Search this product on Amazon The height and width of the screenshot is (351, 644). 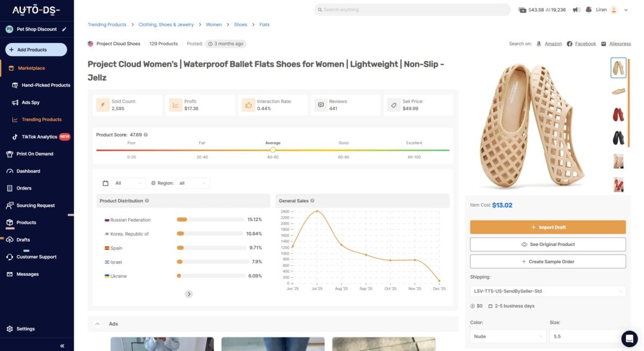tap(553, 43)
